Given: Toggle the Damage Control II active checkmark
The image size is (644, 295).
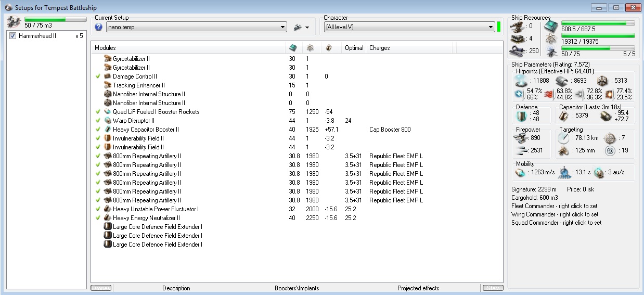Looking at the screenshot, I should 98,76.
